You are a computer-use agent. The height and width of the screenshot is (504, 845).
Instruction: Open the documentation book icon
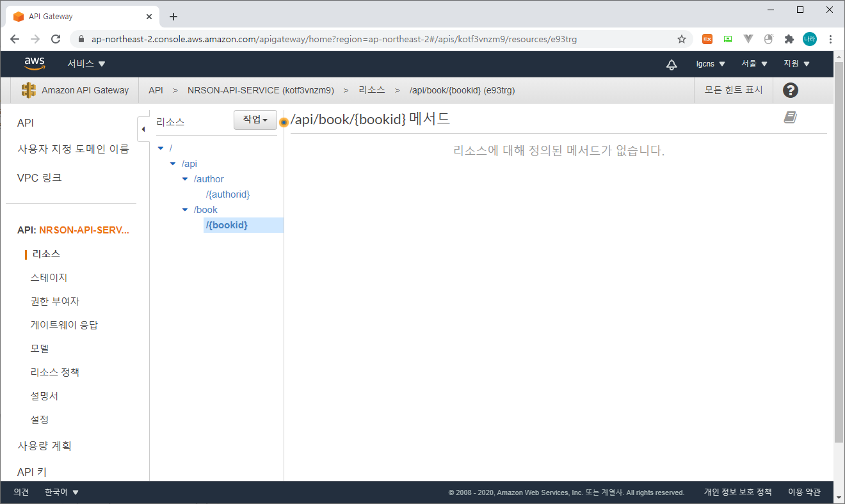click(x=791, y=117)
